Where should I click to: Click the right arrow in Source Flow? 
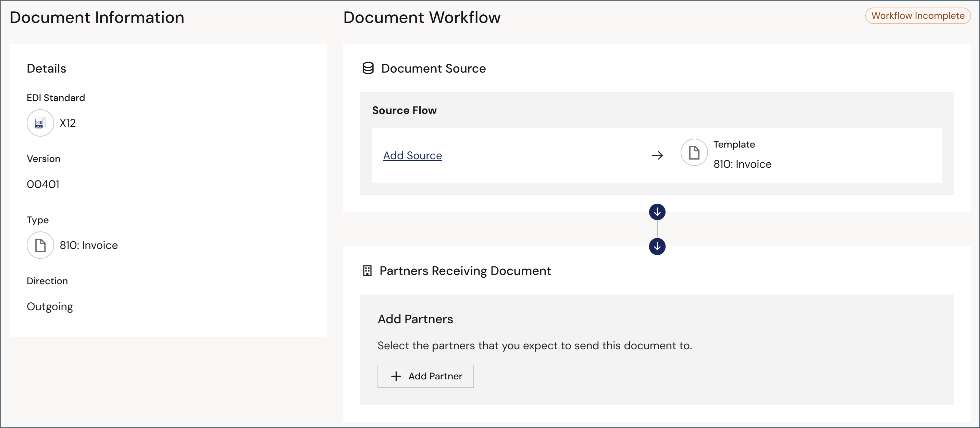click(657, 155)
